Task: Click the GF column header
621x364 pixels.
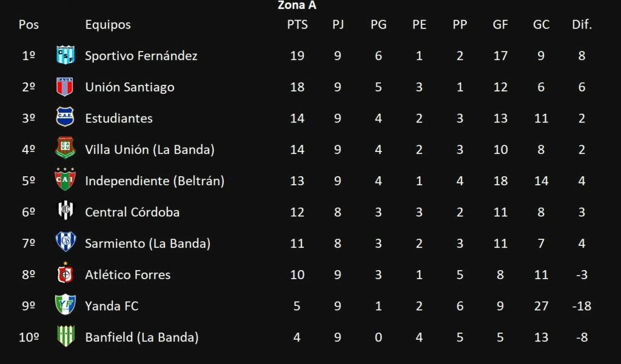Action: coord(500,25)
